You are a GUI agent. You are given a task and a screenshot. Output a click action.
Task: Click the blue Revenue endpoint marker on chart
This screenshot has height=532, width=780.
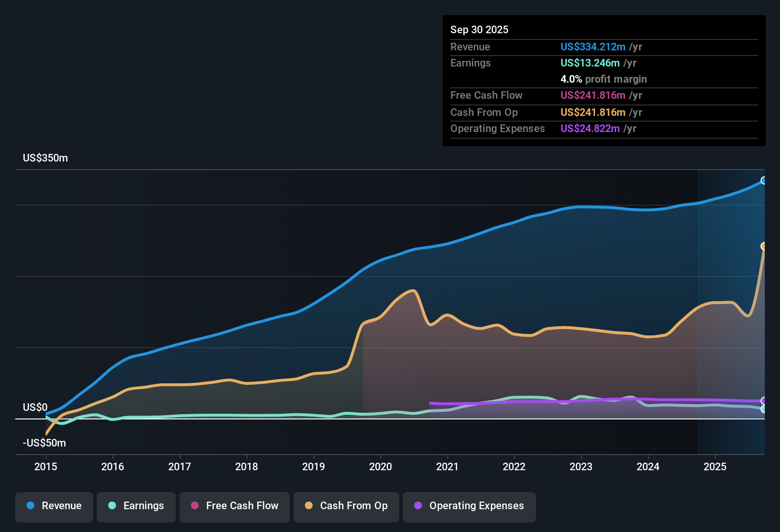tap(764, 180)
